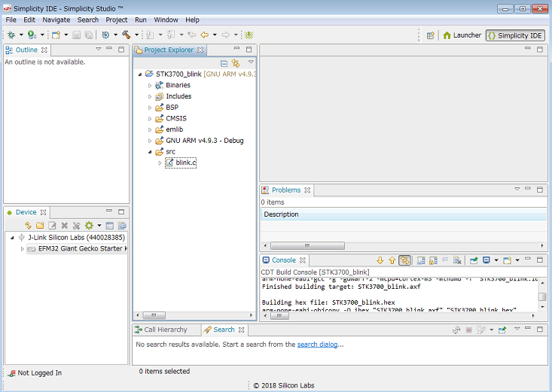Click the yellow Back arrow icon

[205, 35]
